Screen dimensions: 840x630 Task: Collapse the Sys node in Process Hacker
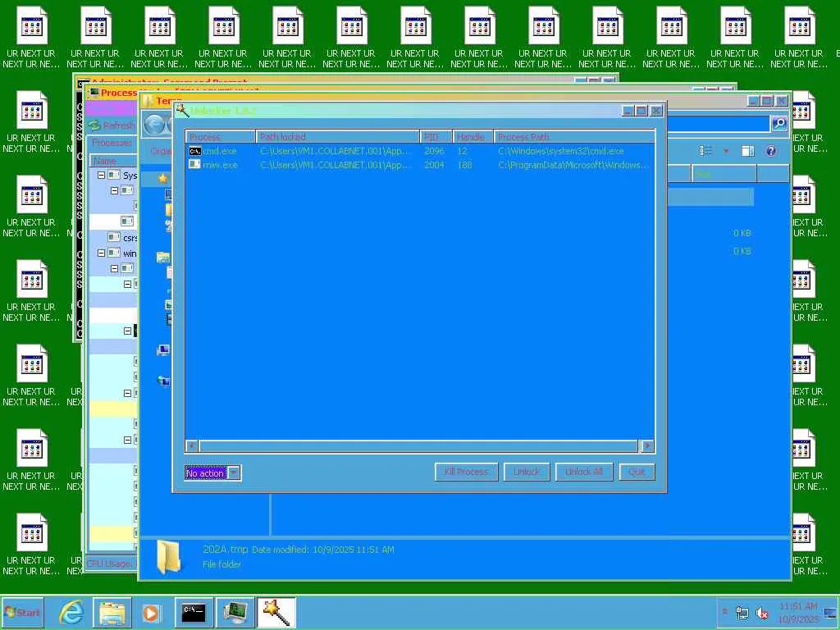click(x=101, y=176)
